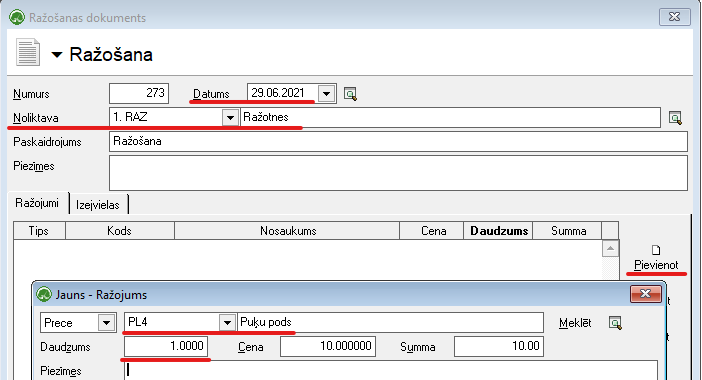702x380 pixels.
Task: Expand the Noliktava dropdown arrow
Action: tap(230, 118)
